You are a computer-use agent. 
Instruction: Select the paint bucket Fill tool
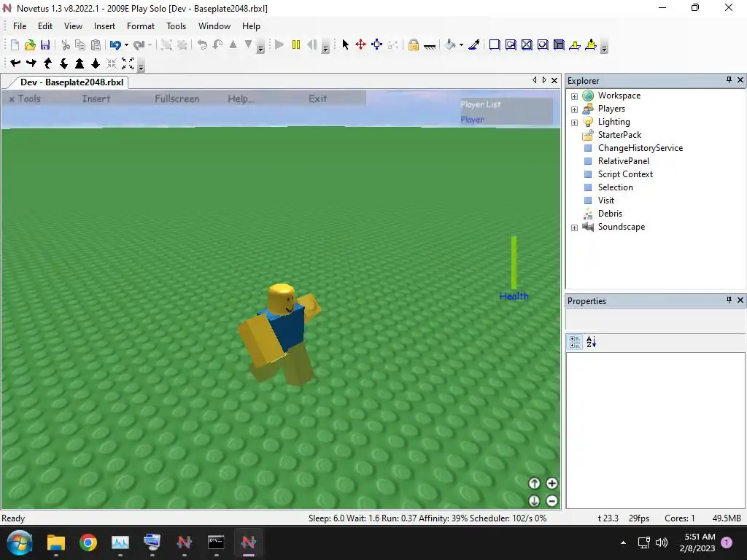click(449, 44)
